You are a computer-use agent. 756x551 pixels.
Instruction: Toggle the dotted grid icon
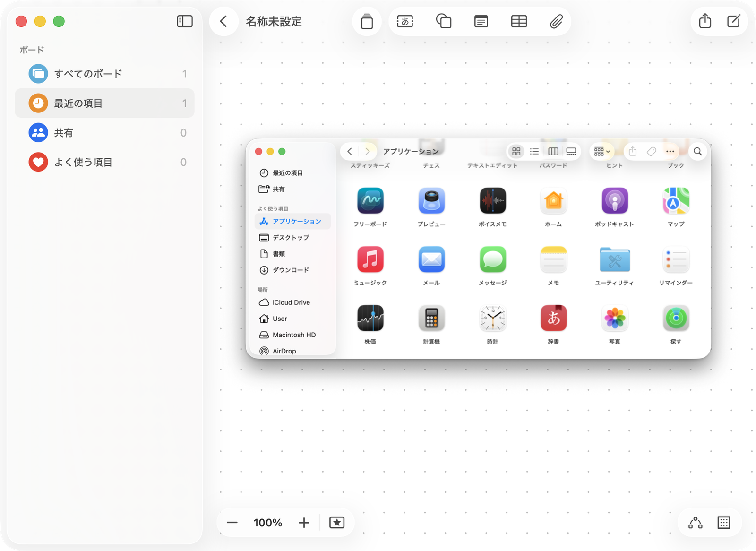point(724,523)
